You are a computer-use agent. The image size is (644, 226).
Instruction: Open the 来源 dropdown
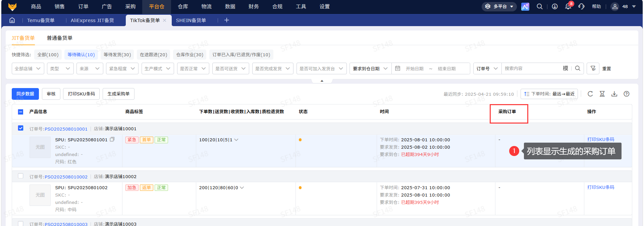click(x=90, y=68)
